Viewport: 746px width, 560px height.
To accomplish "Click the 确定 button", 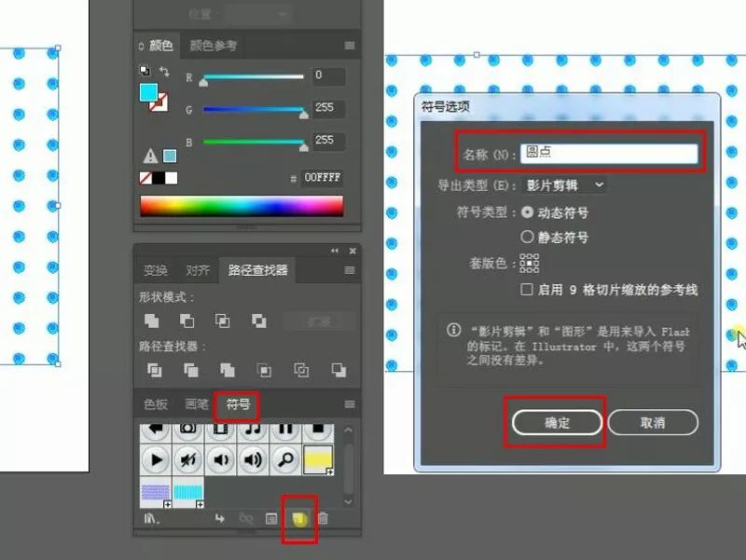I will (x=557, y=422).
